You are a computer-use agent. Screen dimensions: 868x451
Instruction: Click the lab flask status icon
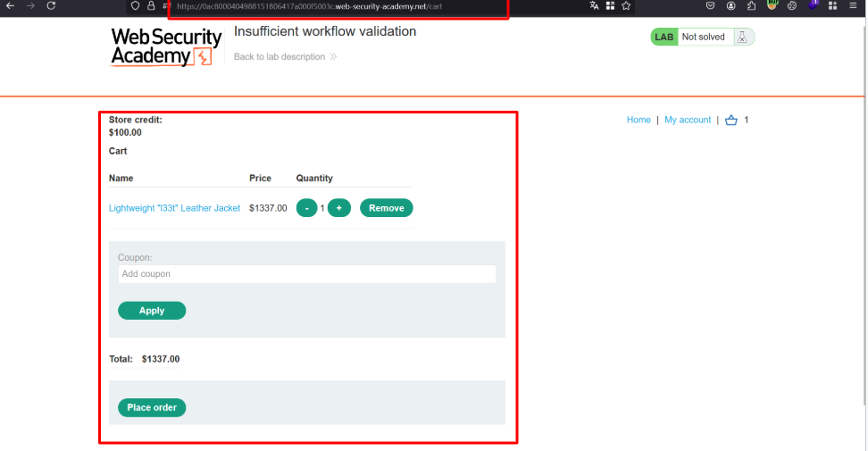[x=741, y=38]
